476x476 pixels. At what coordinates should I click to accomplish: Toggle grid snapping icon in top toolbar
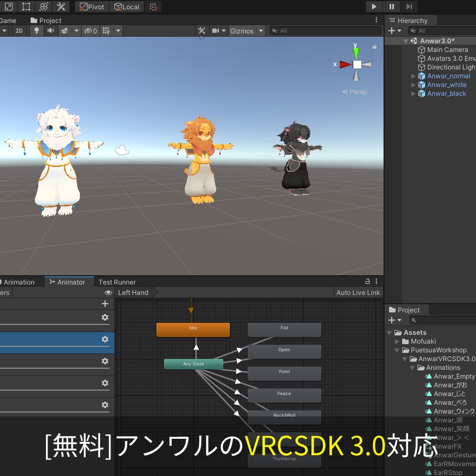[x=153, y=7]
